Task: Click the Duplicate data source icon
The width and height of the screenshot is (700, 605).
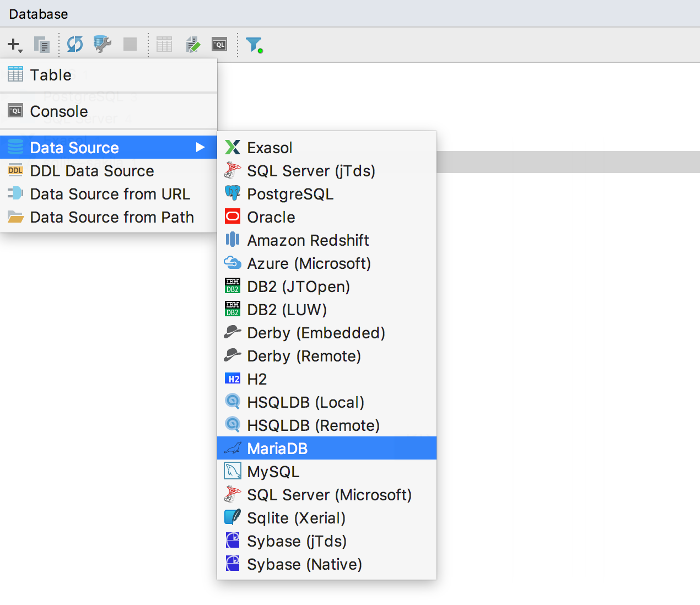Action: tap(42, 45)
